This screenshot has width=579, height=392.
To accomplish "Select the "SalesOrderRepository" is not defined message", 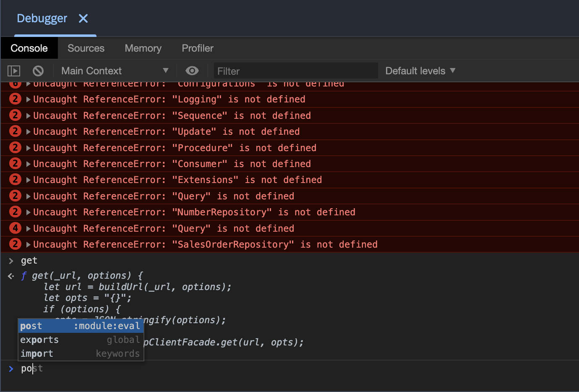I will coord(206,245).
